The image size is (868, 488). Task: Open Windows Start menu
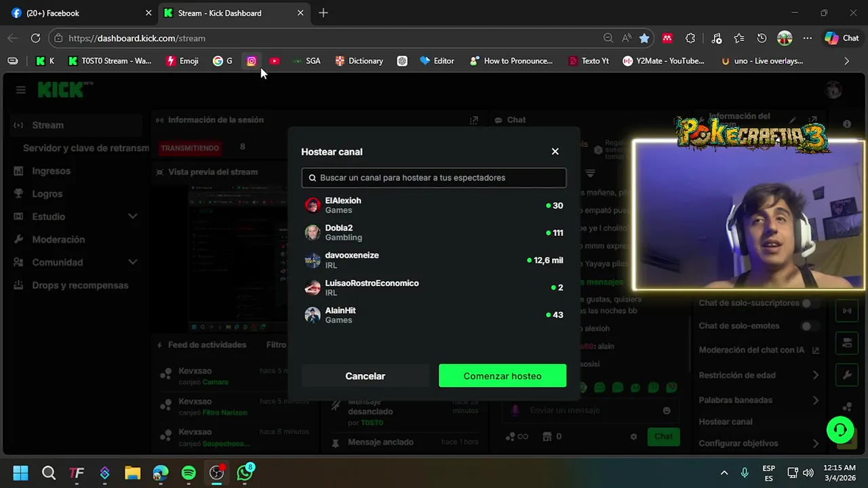tap(20, 472)
